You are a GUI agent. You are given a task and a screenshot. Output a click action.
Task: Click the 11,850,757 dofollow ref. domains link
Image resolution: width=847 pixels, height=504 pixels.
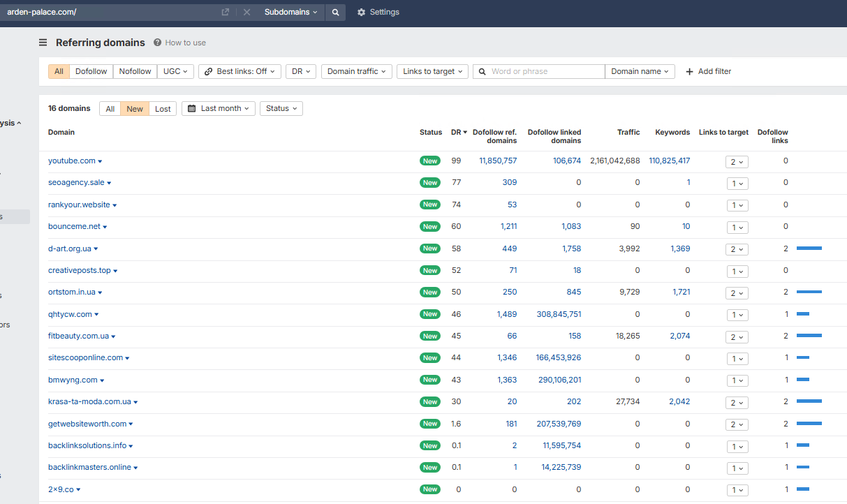click(498, 161)
